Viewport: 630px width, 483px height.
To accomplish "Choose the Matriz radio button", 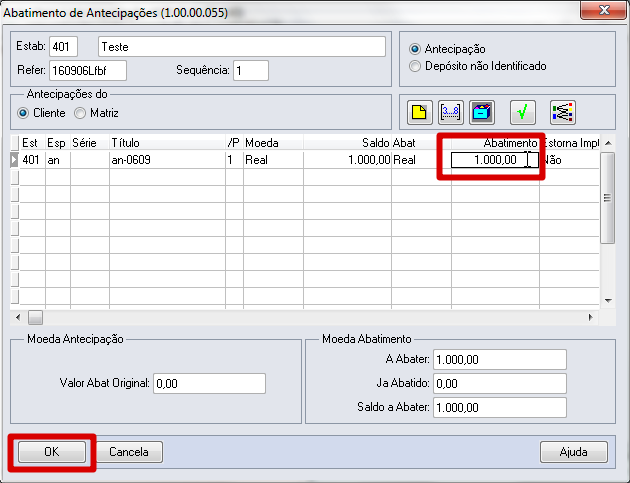I will tap(80, 113).
